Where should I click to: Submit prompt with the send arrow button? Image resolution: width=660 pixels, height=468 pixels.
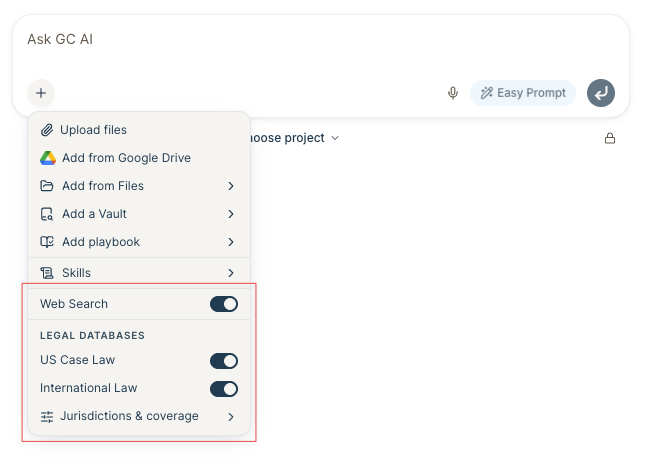tap(601, 93)
